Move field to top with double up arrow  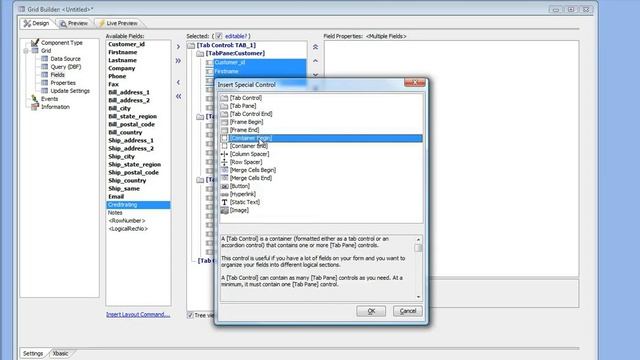316,47
